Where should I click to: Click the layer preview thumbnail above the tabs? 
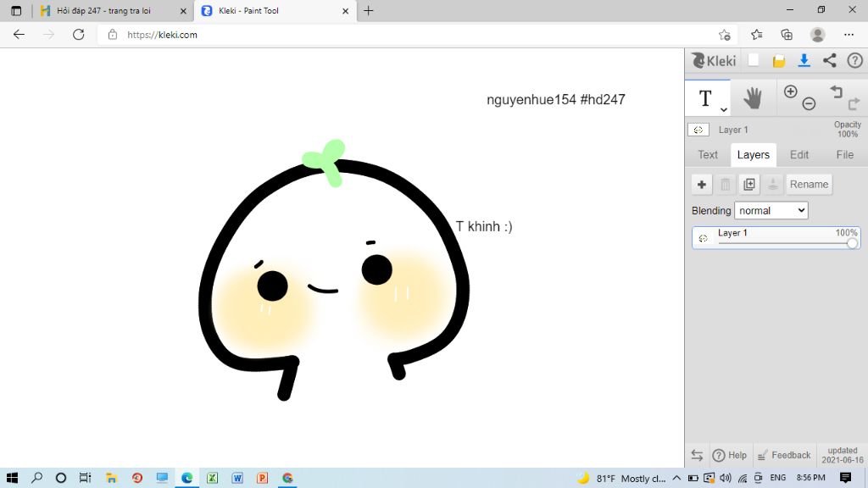click(x=698, y=130)
